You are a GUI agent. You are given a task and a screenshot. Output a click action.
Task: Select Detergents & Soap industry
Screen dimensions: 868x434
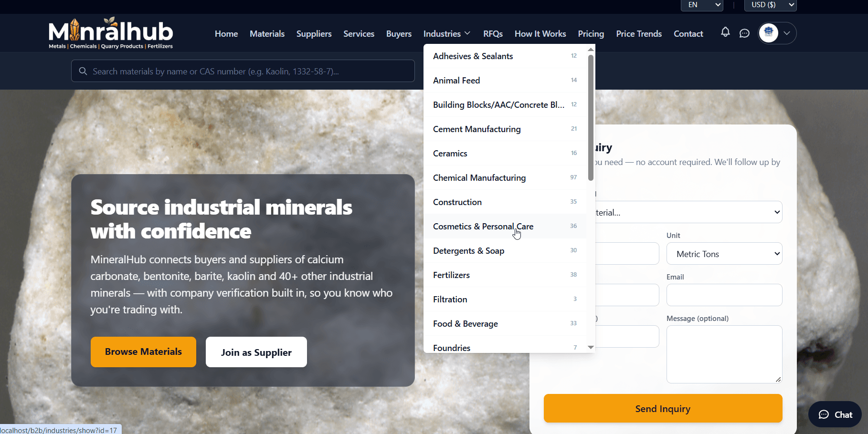coord(505,250)
